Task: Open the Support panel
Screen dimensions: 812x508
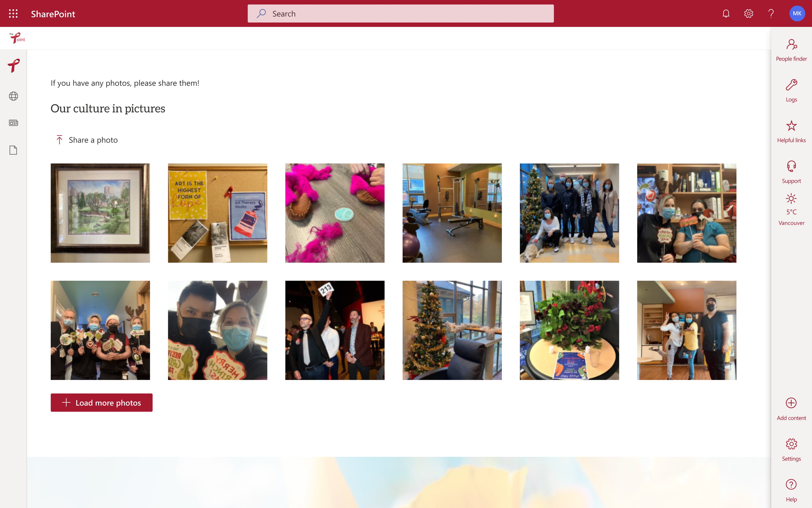Action: 791,171
